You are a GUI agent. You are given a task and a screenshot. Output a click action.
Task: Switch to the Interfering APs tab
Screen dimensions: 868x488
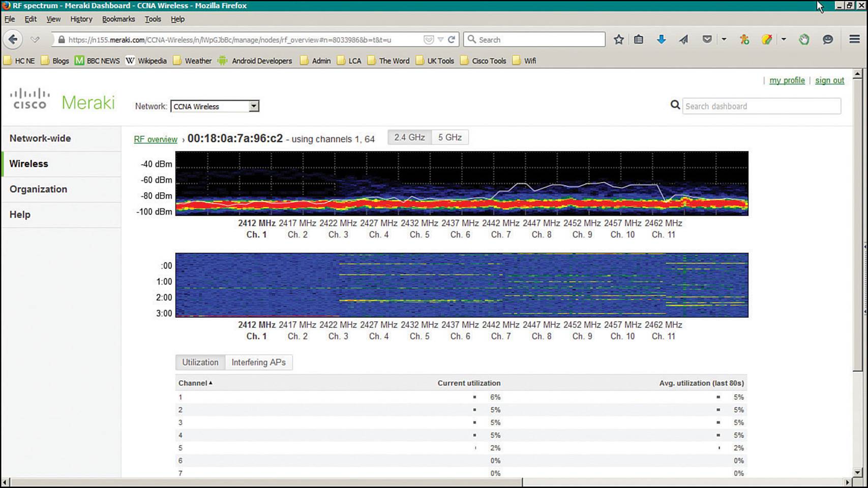[x=259, y=362]
